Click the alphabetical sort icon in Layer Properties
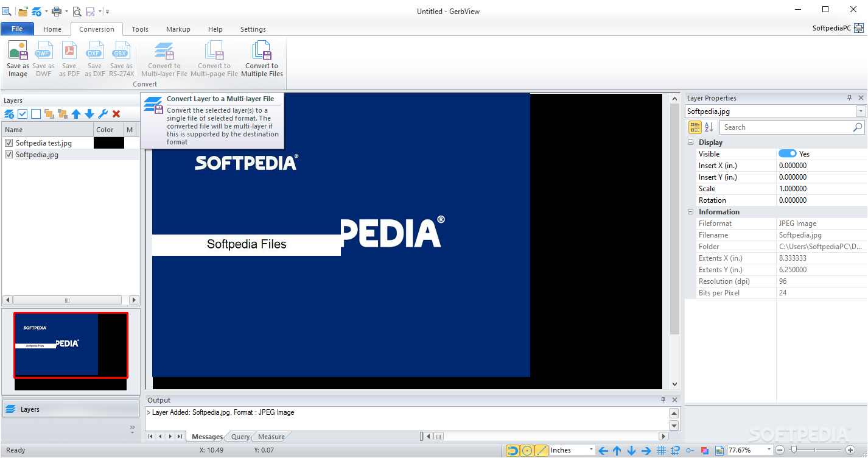The height and width of the screenshot is (458, 868). point(709,127)
